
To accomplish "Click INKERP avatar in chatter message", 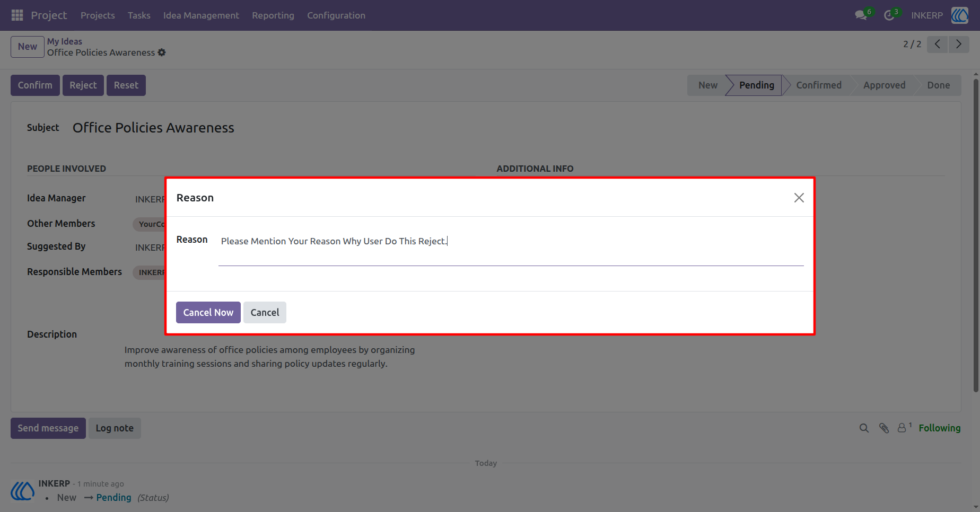I will tap(22, 491).
